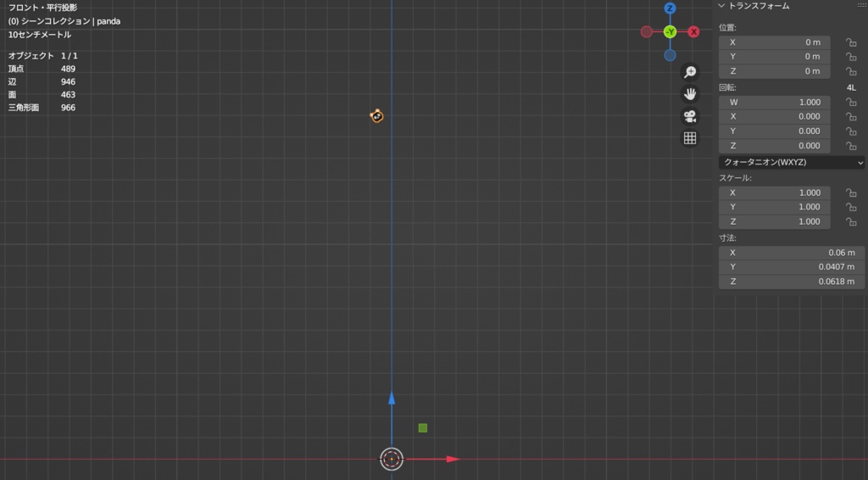This screenshot has height=480, width=868.
Task: Lock the location Z value
Action: 851,71
